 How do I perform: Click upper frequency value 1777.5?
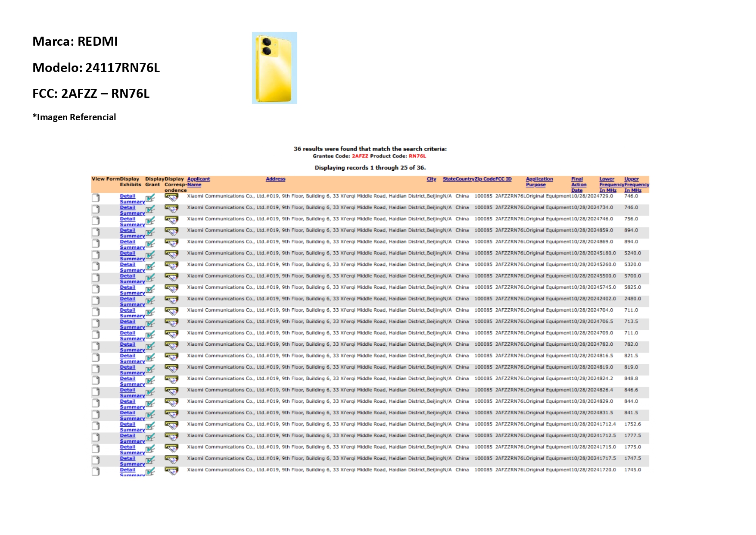click(x=632, y=435)
